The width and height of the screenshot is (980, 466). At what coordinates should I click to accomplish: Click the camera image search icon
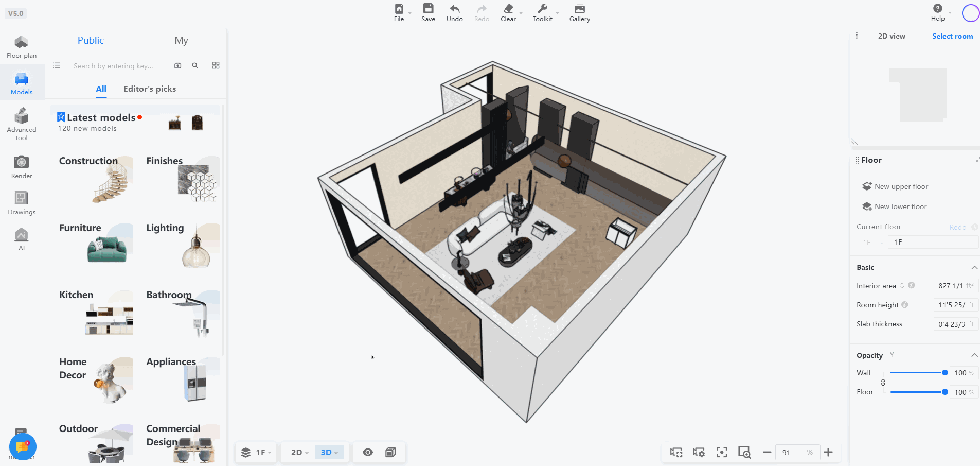178,65
